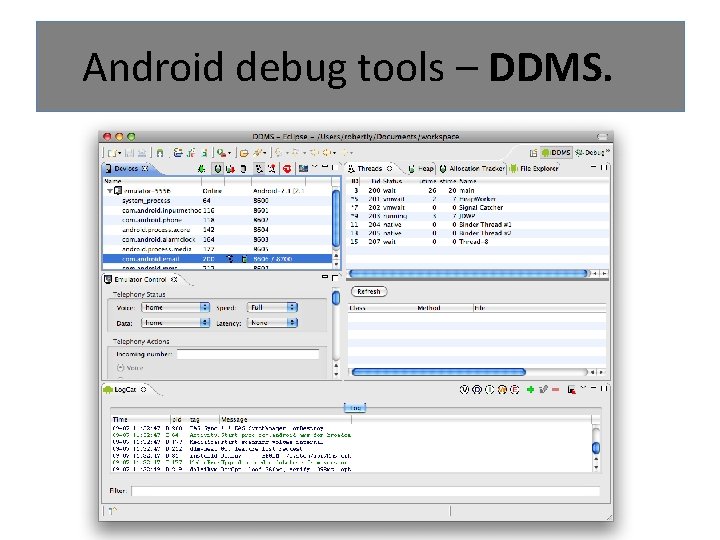This screenshot has width=720, height=540.
Task: Click the Devices list vertical scrollbar
Action: 336,219
